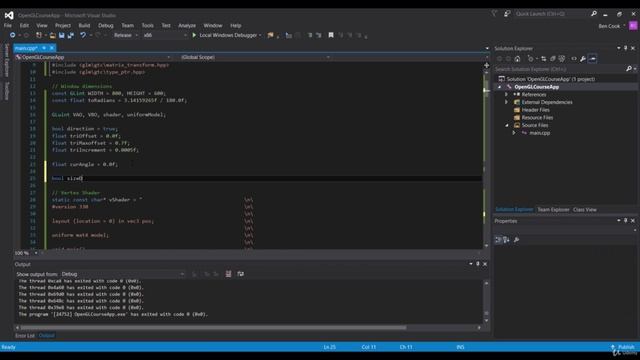640x360 pixels.
Task: Click the Open File folder icon
Action: click(x=53, y=36)
